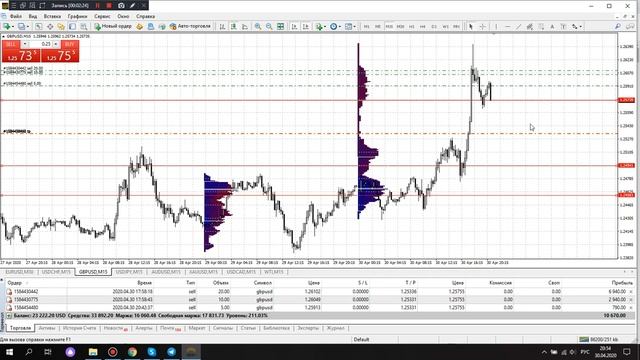Image resolution: width=640 pixels, height=360 pixels.
Task: Decrease lot volume with left arrow
Action: [x=24, y=44]
